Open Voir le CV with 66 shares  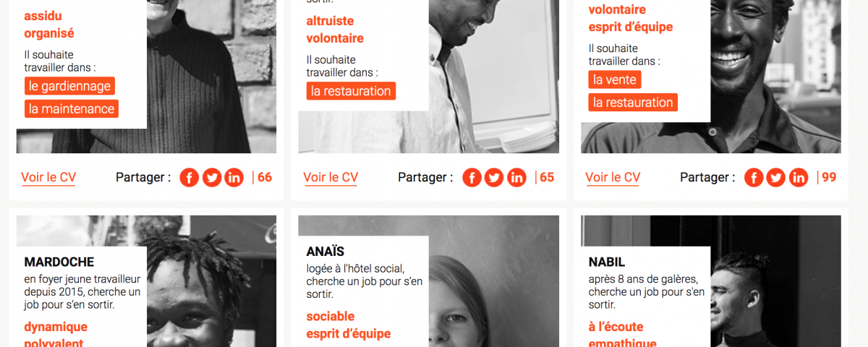(x=48, y=178)
